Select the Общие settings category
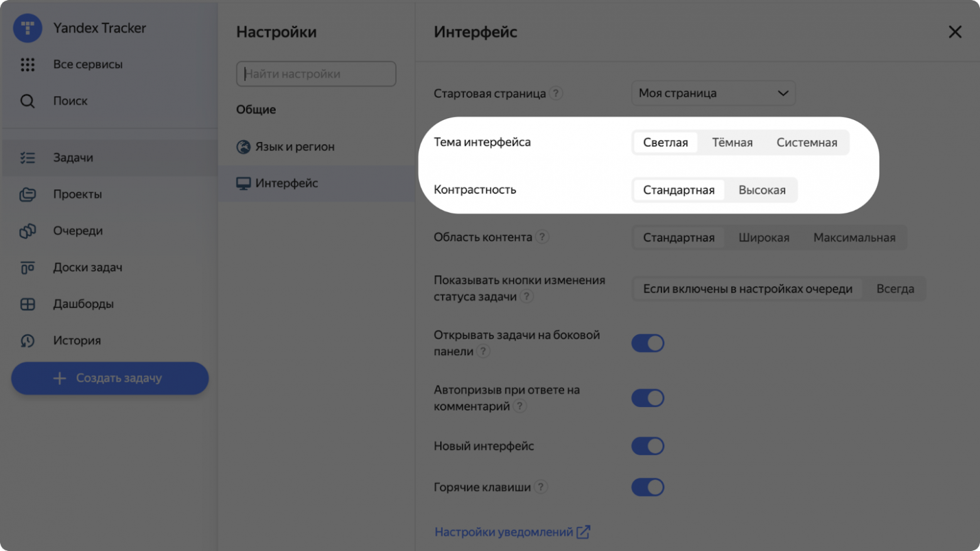This screenshot has width=980, height=551. pos(255,109)
